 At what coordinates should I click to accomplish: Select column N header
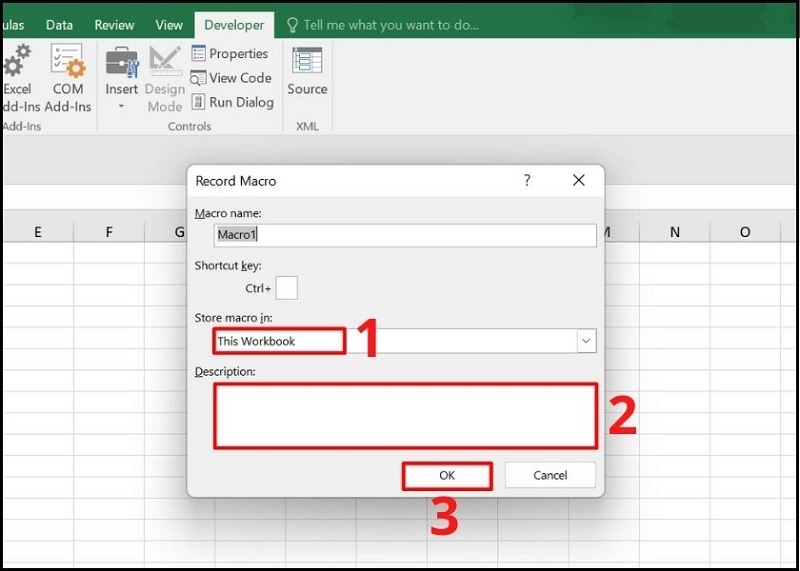[675, 232]
